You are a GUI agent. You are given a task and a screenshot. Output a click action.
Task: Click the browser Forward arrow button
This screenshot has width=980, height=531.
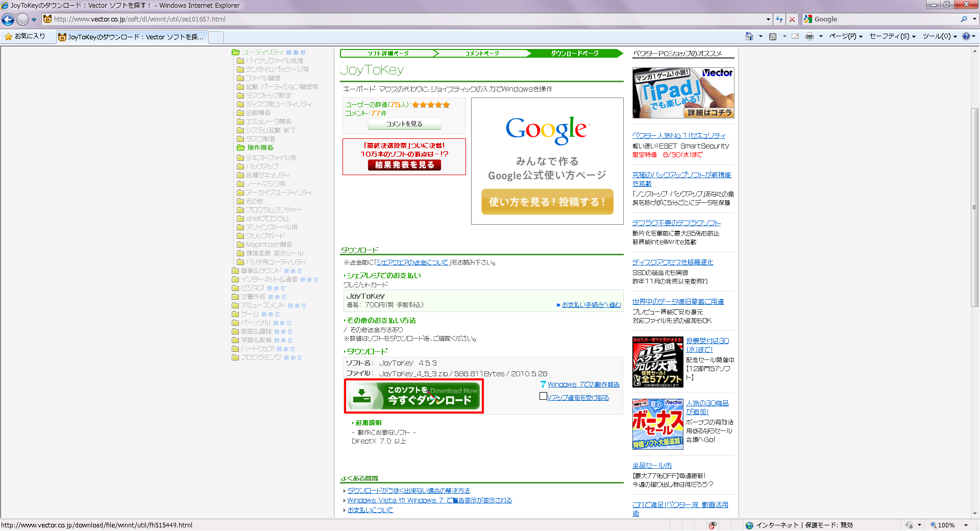[22, 19]
